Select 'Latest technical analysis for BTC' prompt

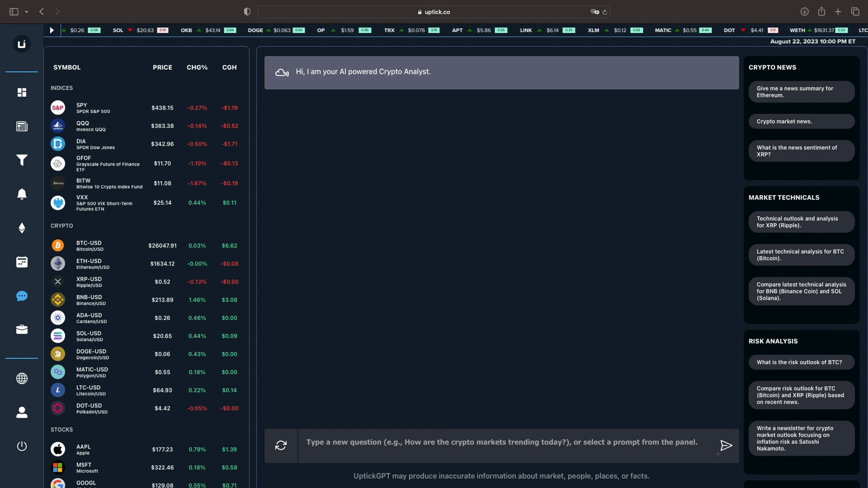pos(801,255)
